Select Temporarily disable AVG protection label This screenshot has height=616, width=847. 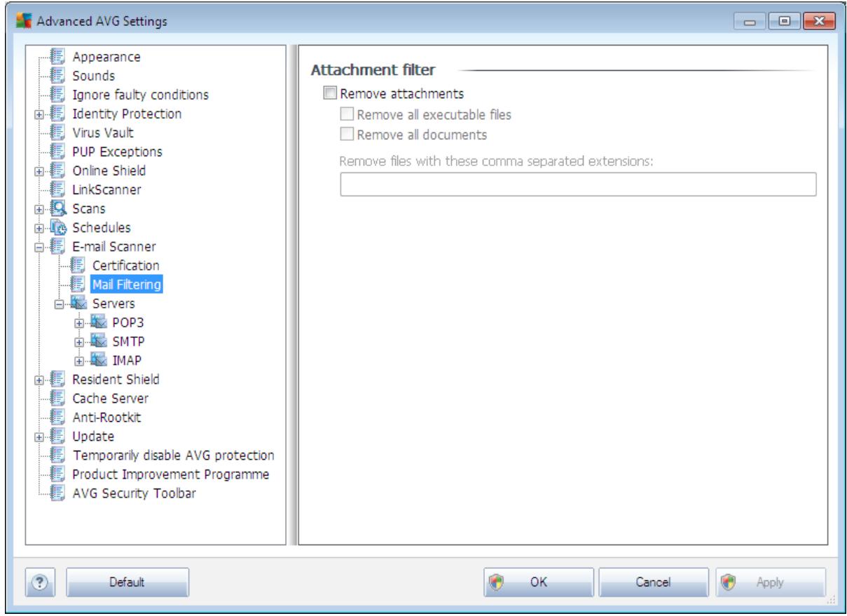point(173,455)
